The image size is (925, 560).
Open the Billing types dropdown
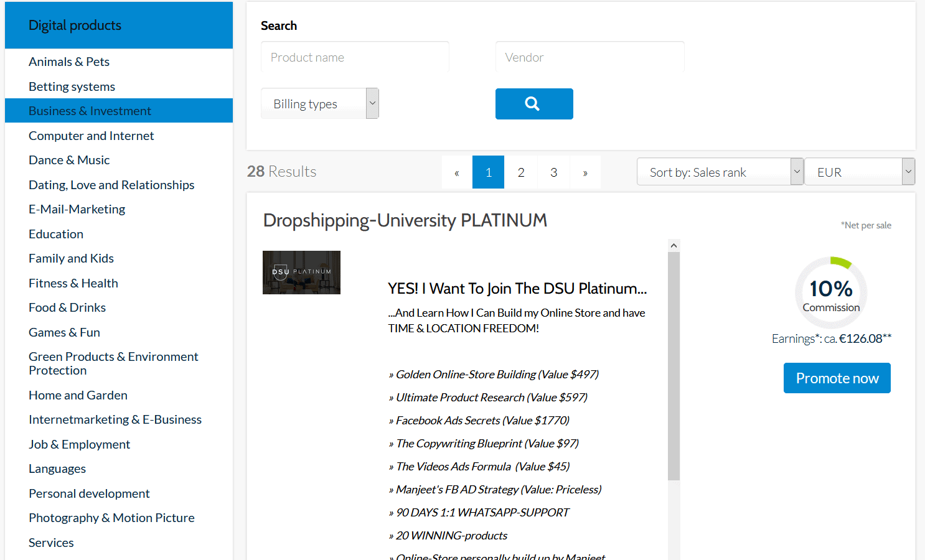click(320, 104)
